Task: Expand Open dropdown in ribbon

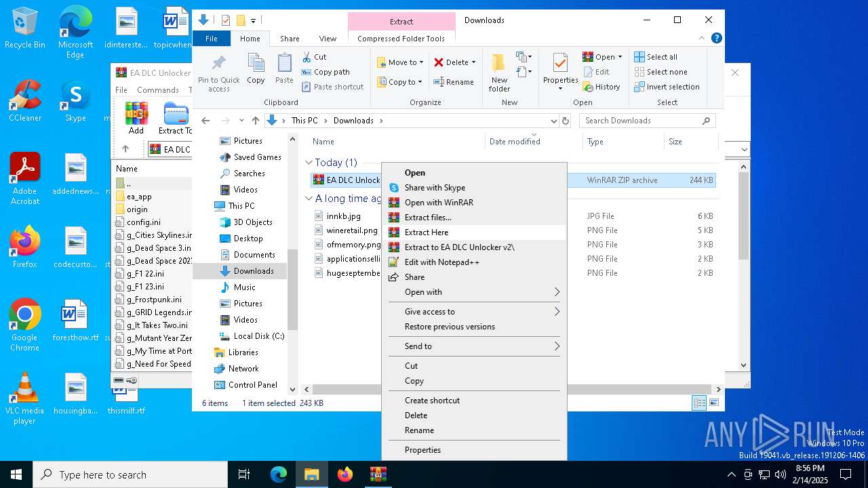Action: pyautogui.click(x=620, y=57)
